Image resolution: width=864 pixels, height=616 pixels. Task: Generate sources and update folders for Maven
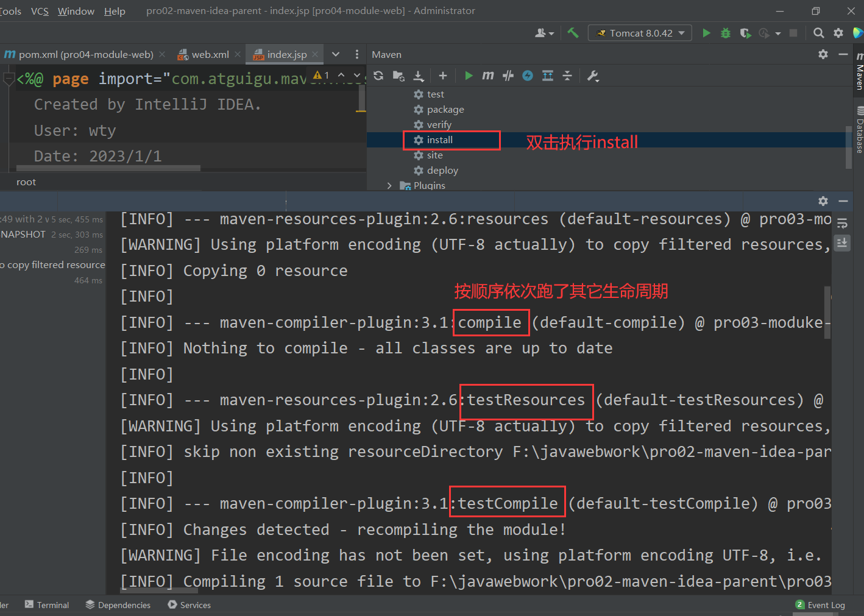tap(398, 76)
